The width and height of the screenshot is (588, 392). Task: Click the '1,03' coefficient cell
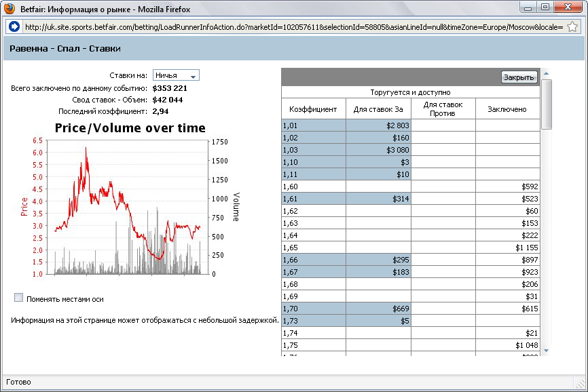coord(314,150)
